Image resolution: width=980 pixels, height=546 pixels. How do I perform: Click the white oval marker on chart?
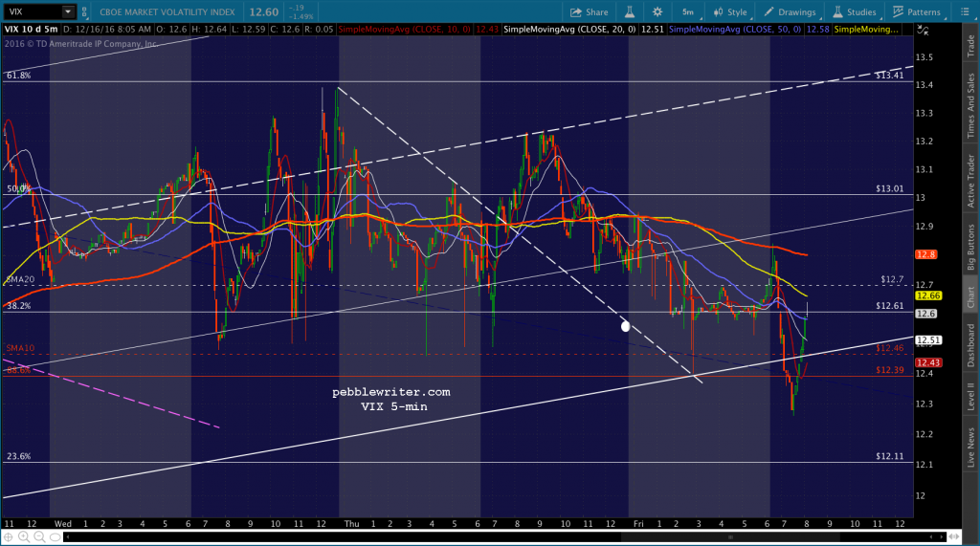626,325
